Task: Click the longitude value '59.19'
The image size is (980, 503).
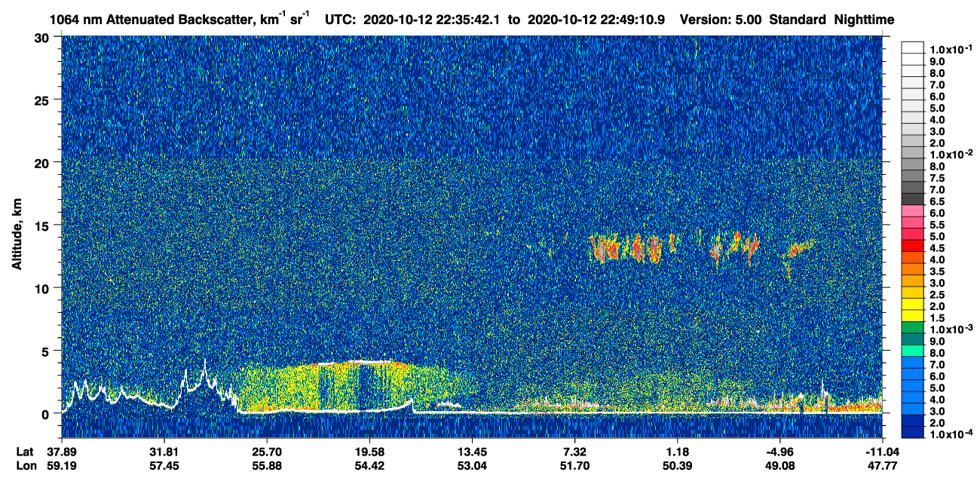Action: [61, 465]
